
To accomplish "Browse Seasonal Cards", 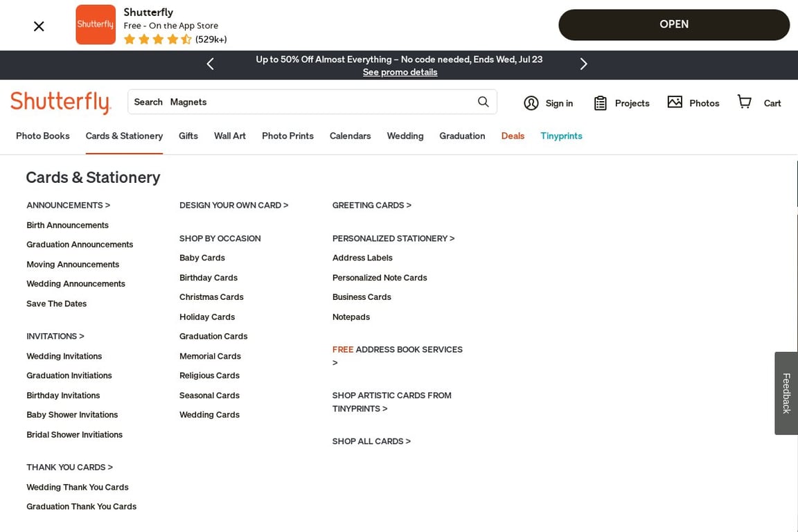I will [x=209, y=395].
